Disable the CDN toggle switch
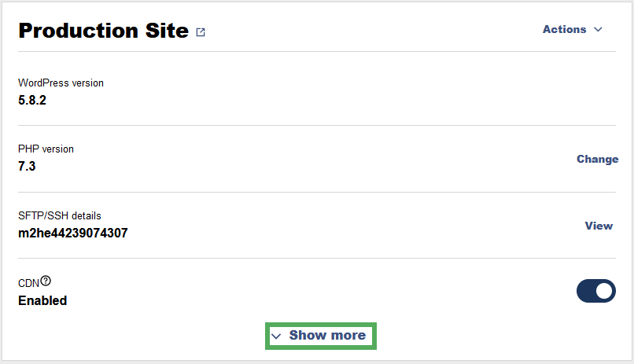Viewport: 634px width, 364px height. (x=596, y=291)
